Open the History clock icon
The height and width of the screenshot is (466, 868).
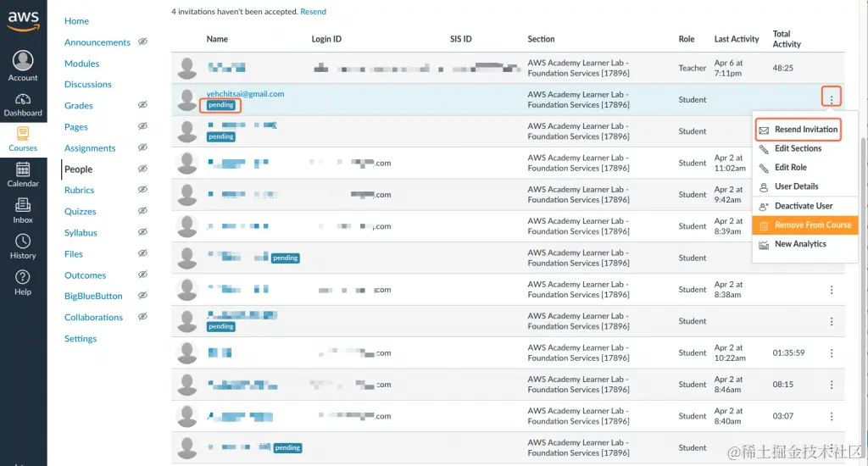coord(23,241)
